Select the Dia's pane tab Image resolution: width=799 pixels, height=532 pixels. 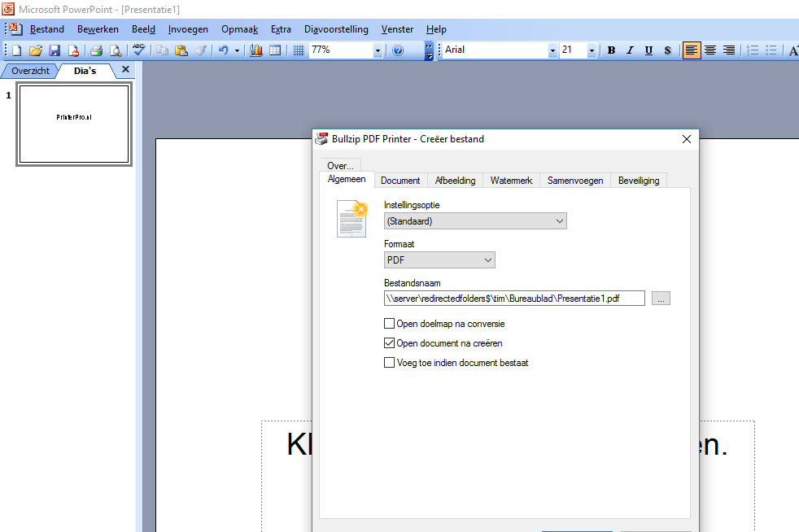coord(85,71)
